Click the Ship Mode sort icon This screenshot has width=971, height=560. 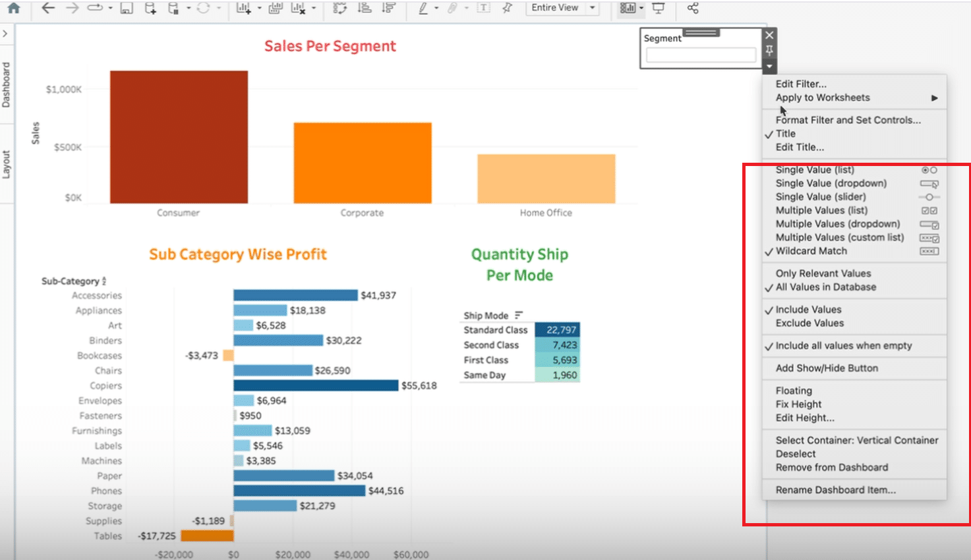(x=519, y=315)
